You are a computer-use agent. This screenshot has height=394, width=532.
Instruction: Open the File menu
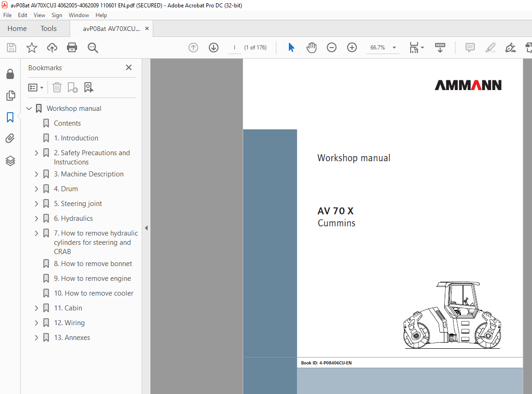click(x=7, y=15)
